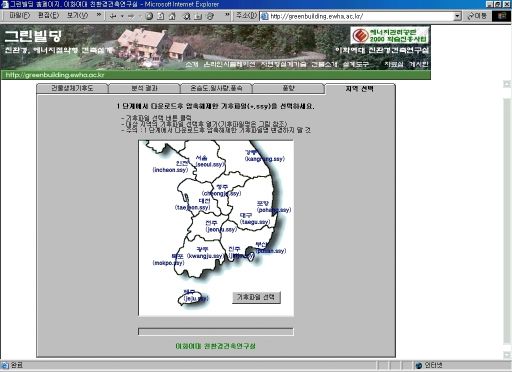The width and height of the screenshot is (512, 372).
Task: Open the Favorites icon in toolbar
Action: pos(198,16)
